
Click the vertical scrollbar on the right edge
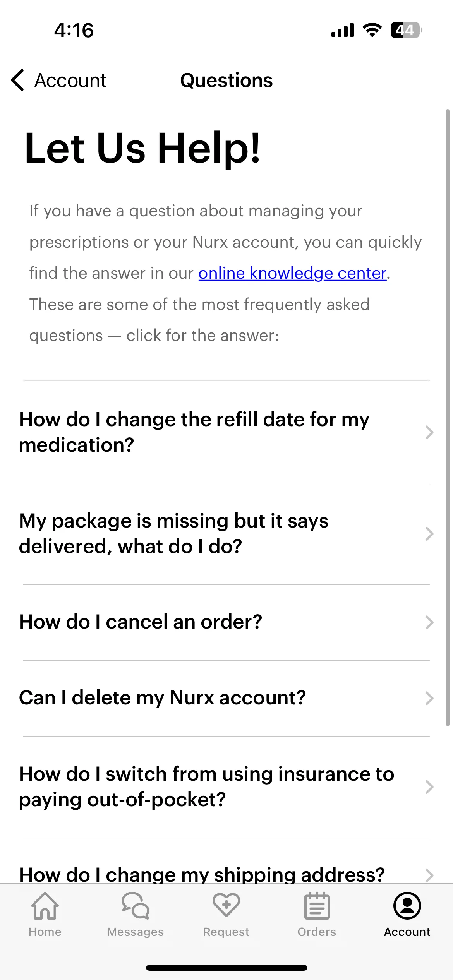(448, 418)
